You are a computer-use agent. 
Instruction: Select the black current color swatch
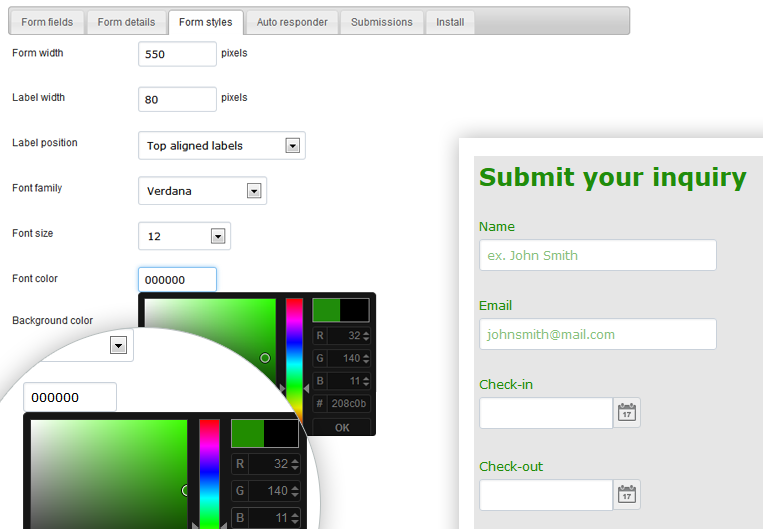pos(354,310)
